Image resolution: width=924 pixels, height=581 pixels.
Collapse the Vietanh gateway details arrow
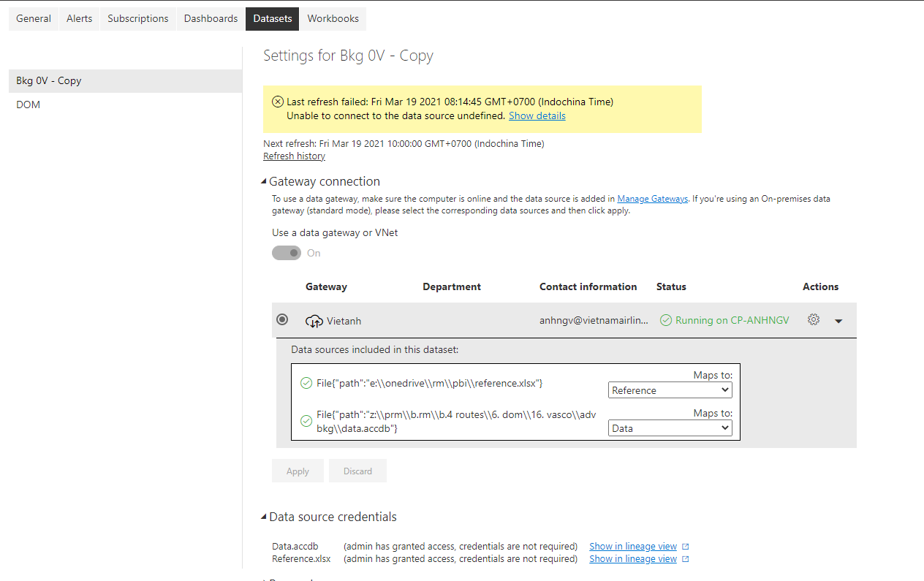(838, 321)
